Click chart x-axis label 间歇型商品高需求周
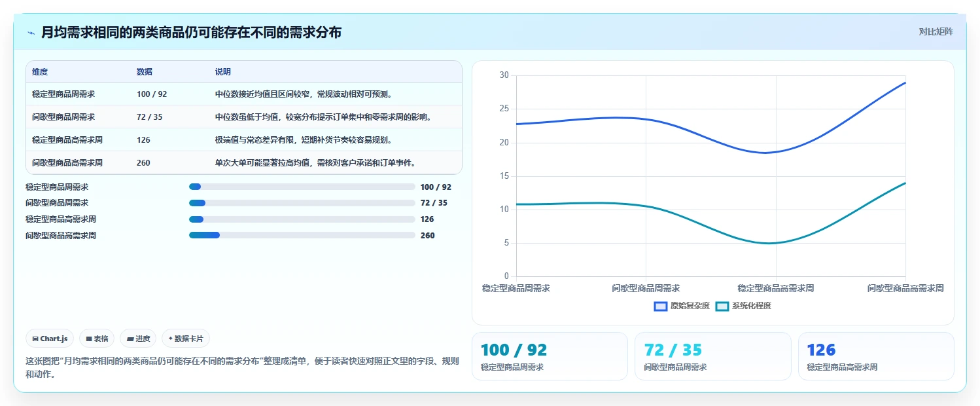The height and width of the screenshot is (406, 980). (905, 288)
